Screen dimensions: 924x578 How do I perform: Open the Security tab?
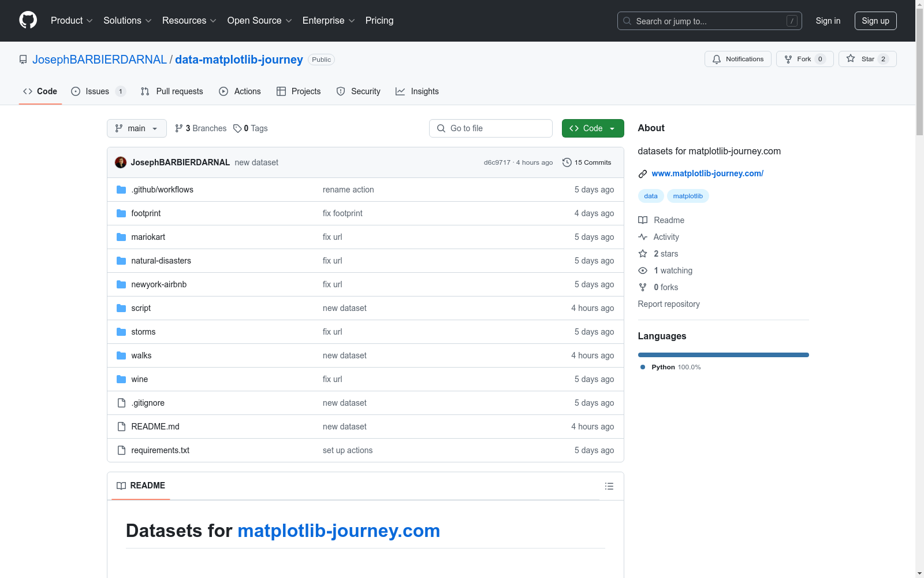tap(359, 91)
